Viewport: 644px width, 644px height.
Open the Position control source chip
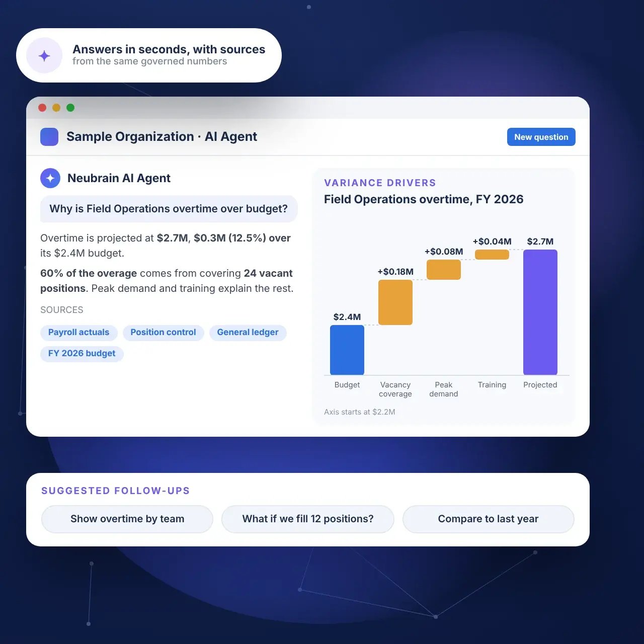[x=163, y=333]
